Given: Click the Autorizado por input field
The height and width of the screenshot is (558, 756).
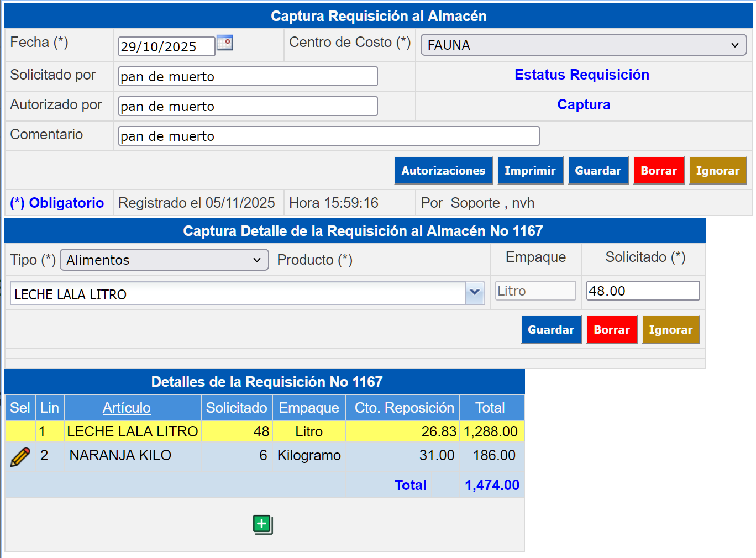Looking at the screenshot, I should (x=248, y=106).
